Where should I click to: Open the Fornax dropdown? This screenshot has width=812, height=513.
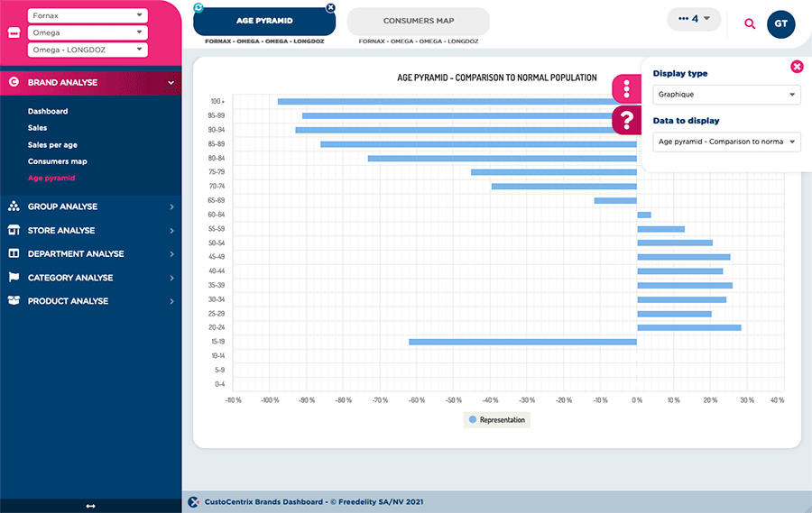pos(88,15)
